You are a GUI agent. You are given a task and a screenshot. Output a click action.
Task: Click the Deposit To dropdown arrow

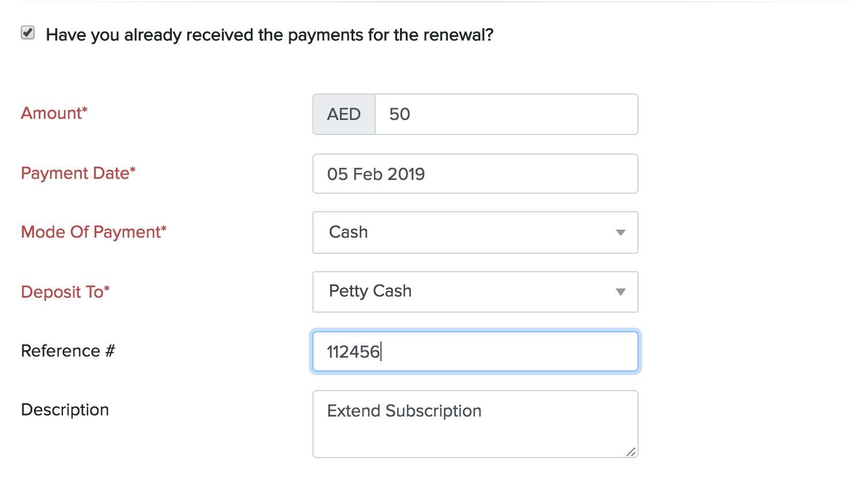point(620,292)
